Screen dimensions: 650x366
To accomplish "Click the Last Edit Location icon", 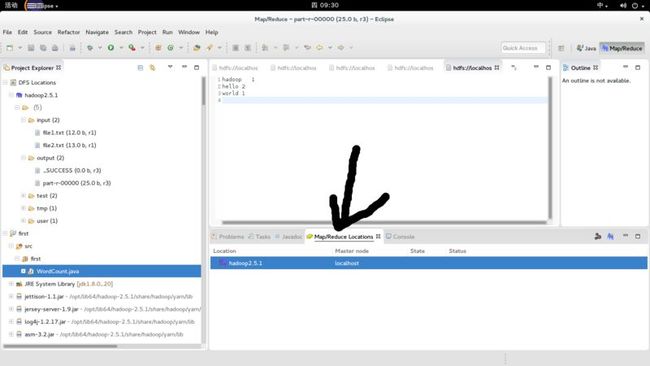I will tap(307, 48).
